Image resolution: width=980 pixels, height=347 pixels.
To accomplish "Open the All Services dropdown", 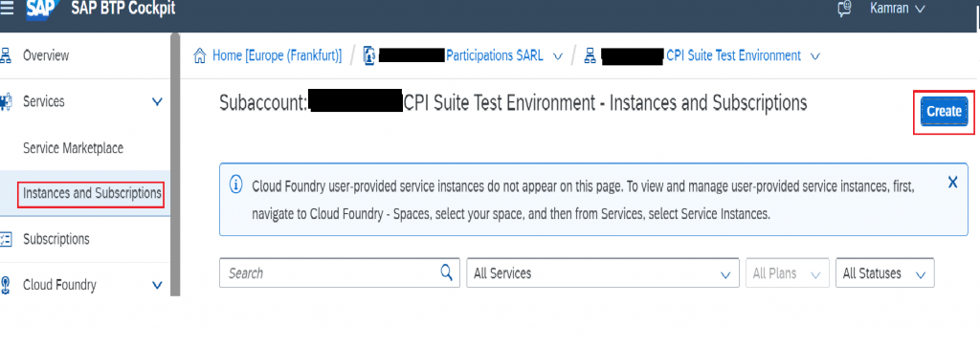I will (599, 273).
